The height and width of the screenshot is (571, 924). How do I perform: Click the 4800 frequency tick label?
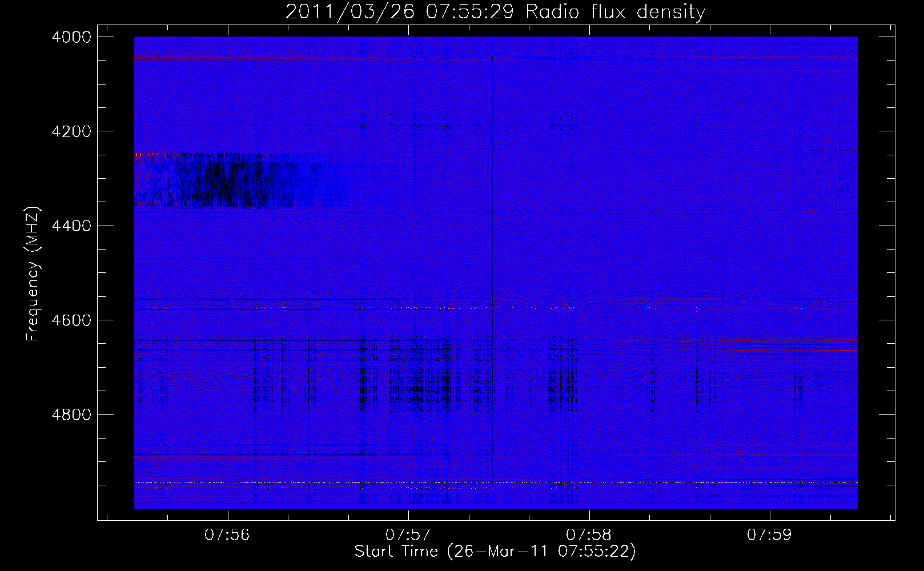[x=71, y=415]
